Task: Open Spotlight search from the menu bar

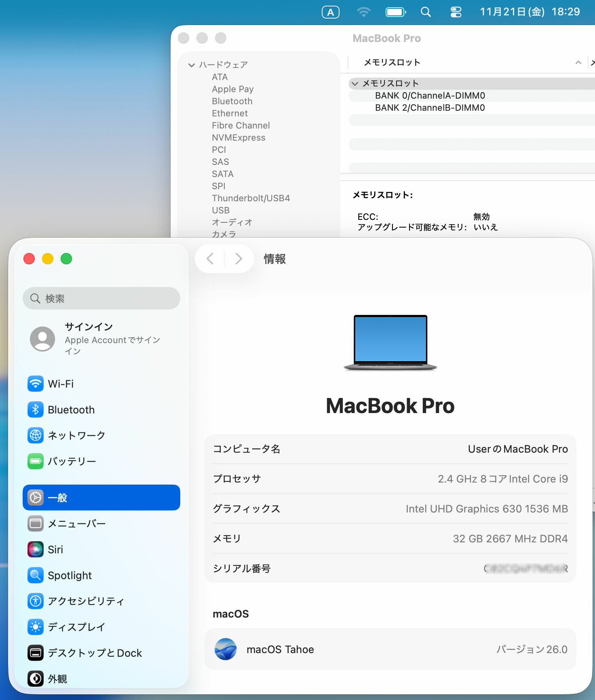Action: [426, 12]
